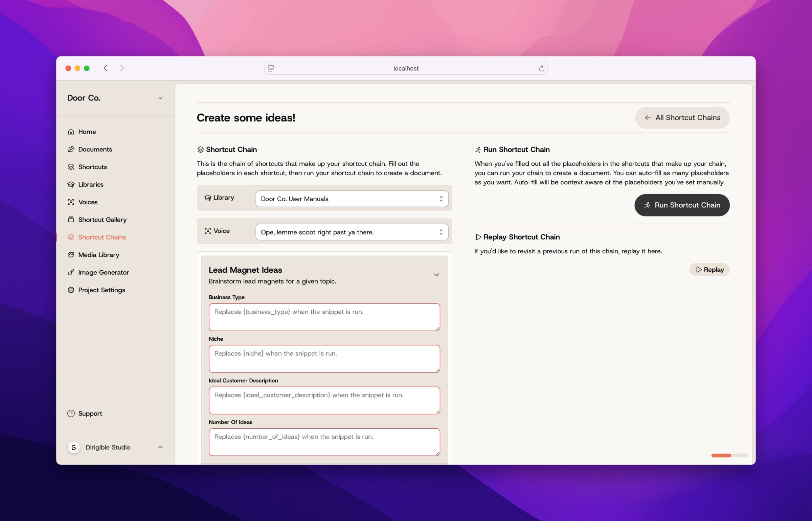Collapse the Lead Magnet Ideas section chevron

[436, 275]
